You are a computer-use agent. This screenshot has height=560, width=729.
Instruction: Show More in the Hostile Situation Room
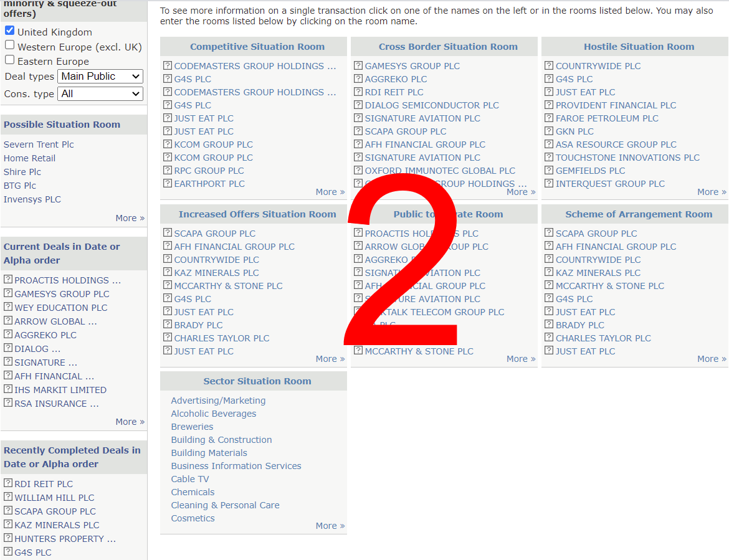click(x=712, y=192)
